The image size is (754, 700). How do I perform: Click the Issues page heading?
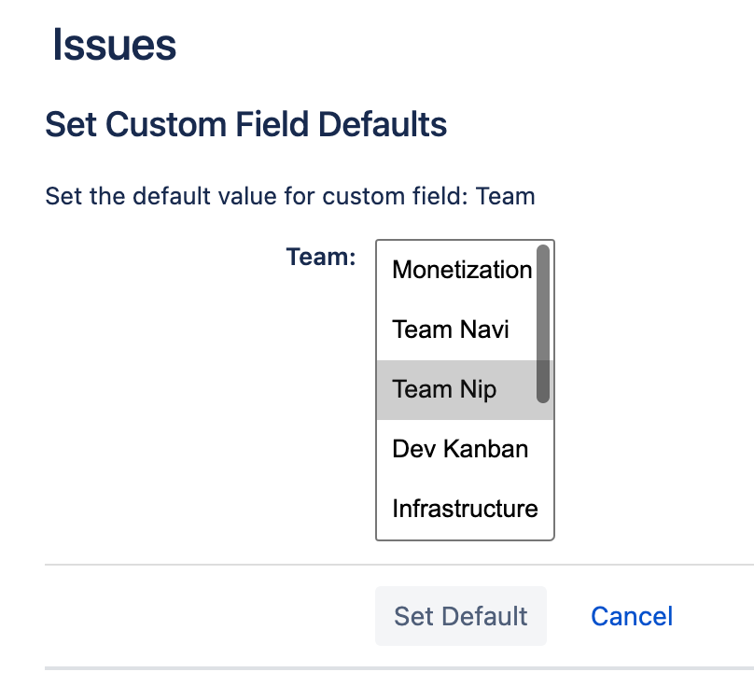tap(114, 45)
